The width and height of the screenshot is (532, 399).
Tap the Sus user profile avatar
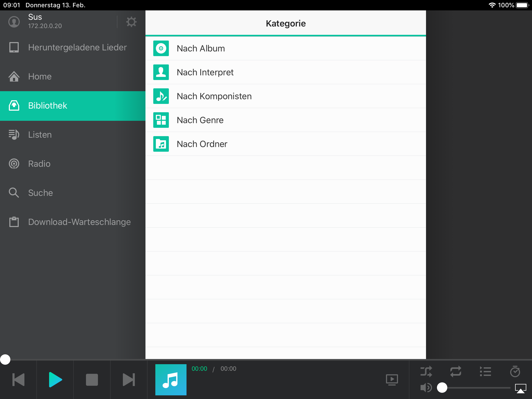click(14, 22)
